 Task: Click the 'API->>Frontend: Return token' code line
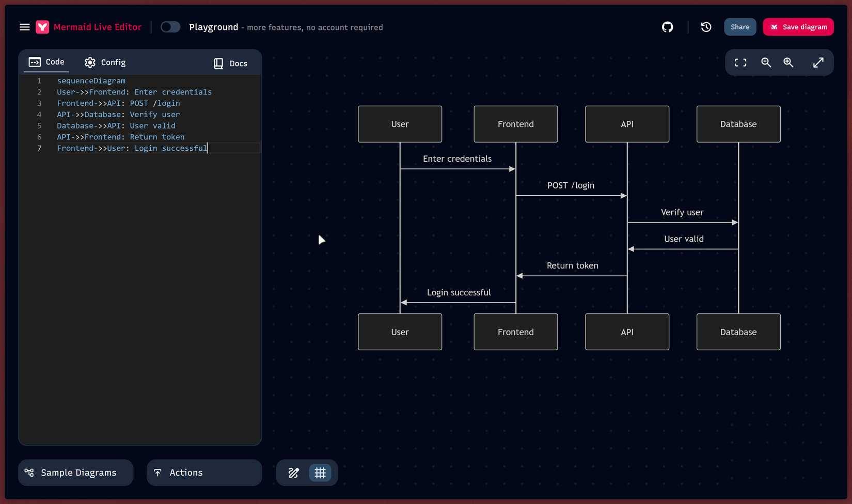pyautogui.click(x=121, y=137)
